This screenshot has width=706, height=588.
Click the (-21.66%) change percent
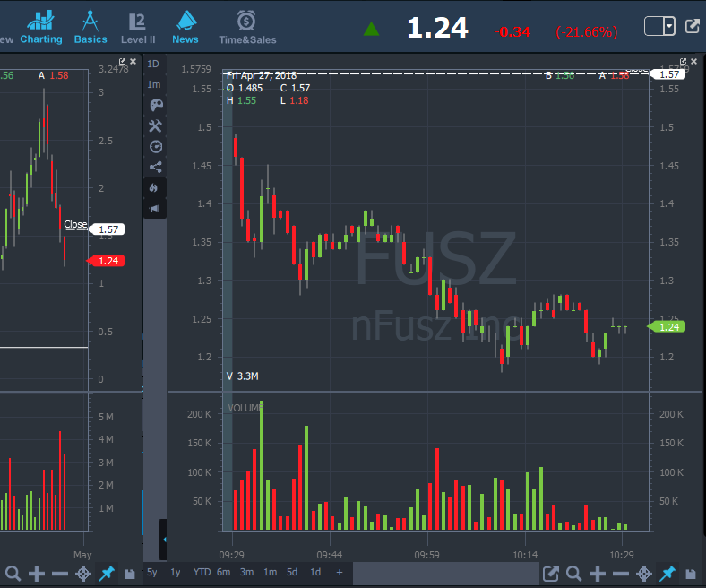point(587,32)
